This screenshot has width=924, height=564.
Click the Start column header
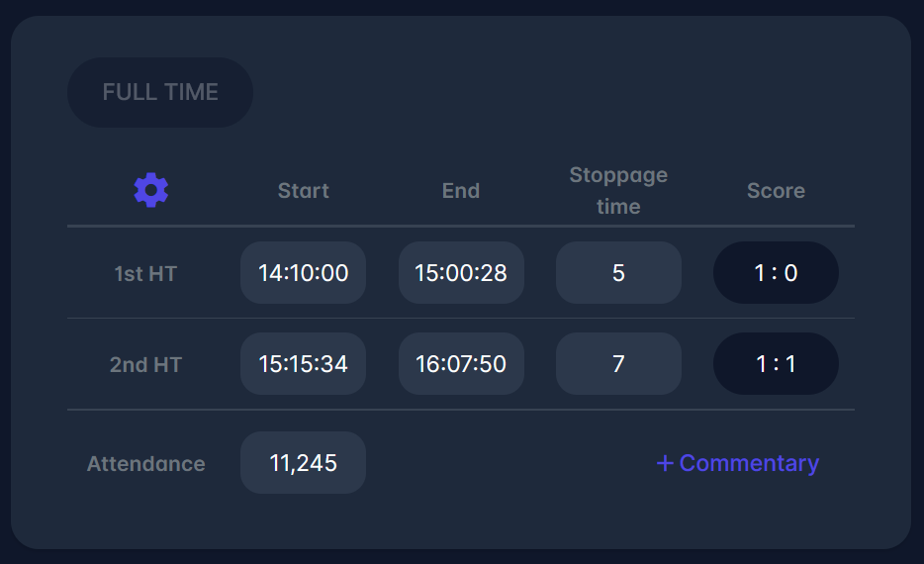[303, 191]
